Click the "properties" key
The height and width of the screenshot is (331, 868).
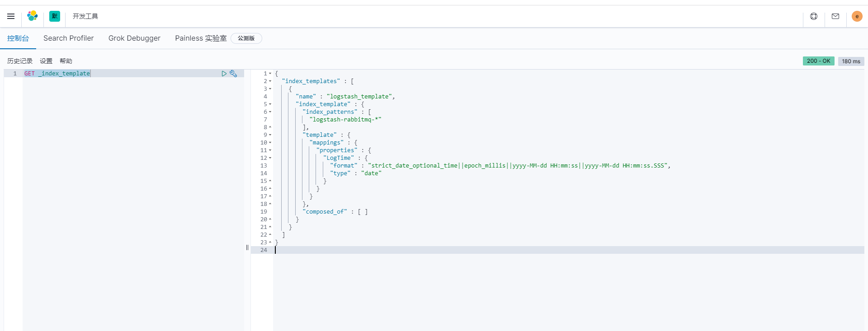pos(337,150)
